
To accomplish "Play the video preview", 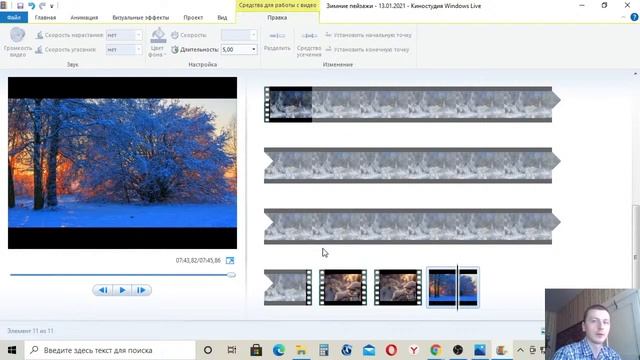I will (122, 290).
